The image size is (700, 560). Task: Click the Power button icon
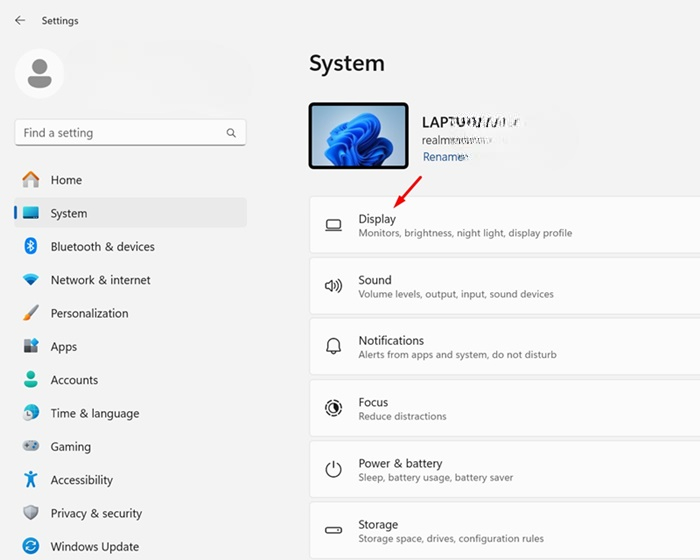pos(333,469)
